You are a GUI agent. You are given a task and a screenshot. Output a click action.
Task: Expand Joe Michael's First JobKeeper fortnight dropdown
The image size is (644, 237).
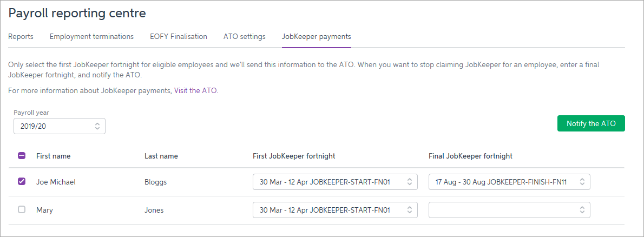[x=335, y=182]
